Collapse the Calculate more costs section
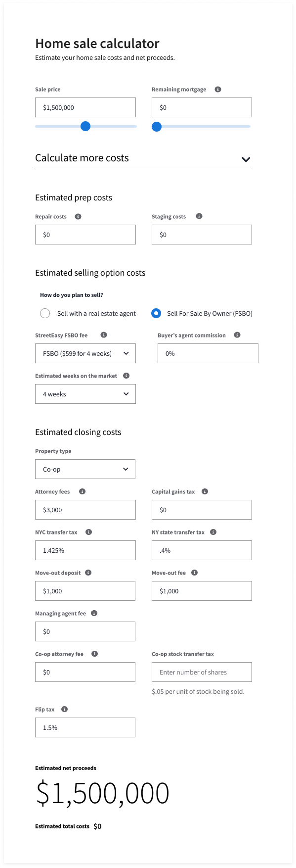The width and height of the screenshot is (296, 868). point(246,159)
